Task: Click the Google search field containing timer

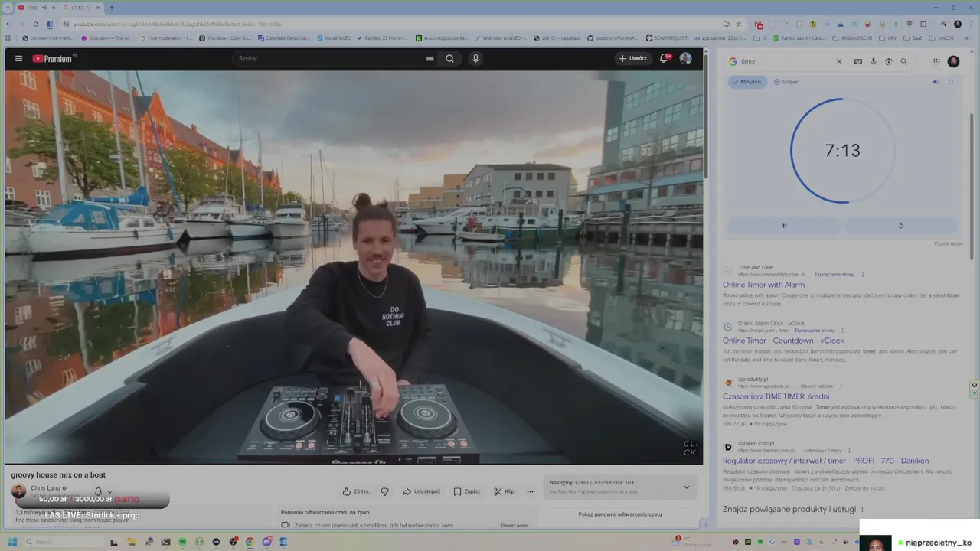Action: coord(786,61)
